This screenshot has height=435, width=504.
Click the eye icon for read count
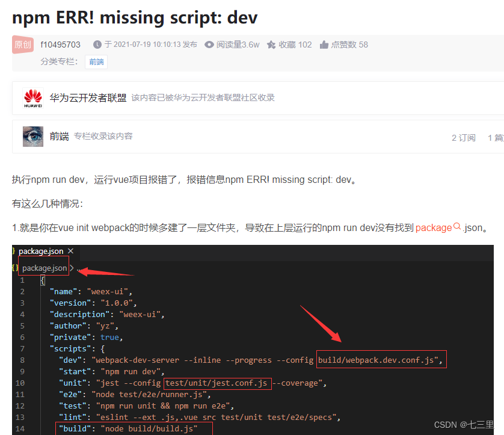point(209,45)
